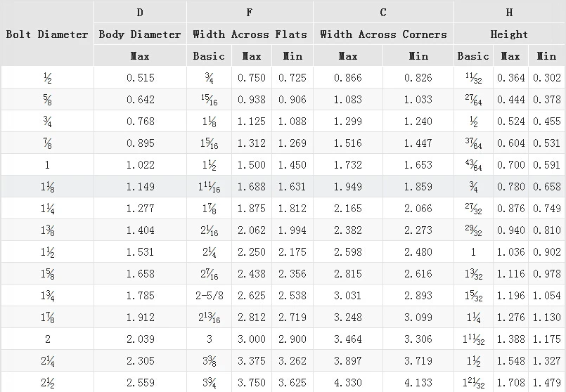
Task: Select the cell showing 2.305
Action: [140, 361]
